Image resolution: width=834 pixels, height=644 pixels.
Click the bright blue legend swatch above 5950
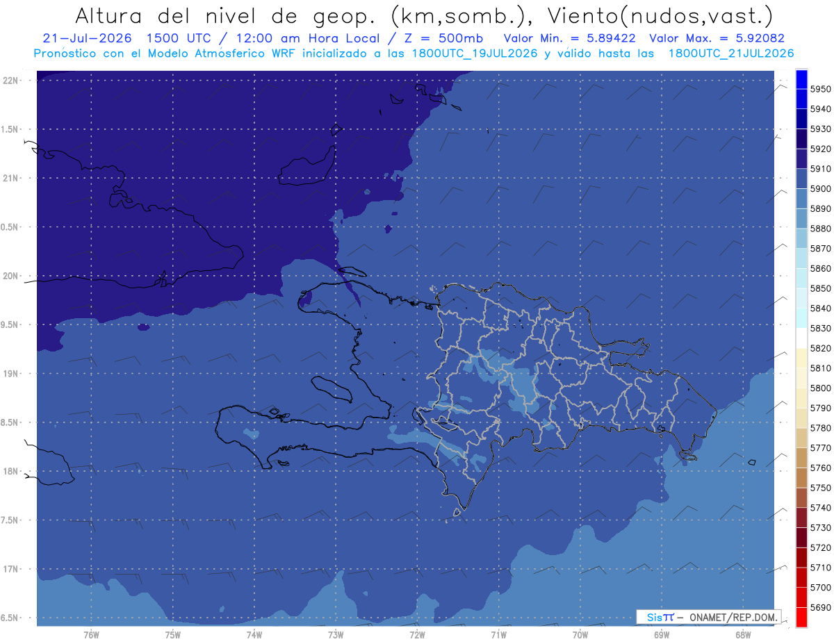(x=801, y=79)
